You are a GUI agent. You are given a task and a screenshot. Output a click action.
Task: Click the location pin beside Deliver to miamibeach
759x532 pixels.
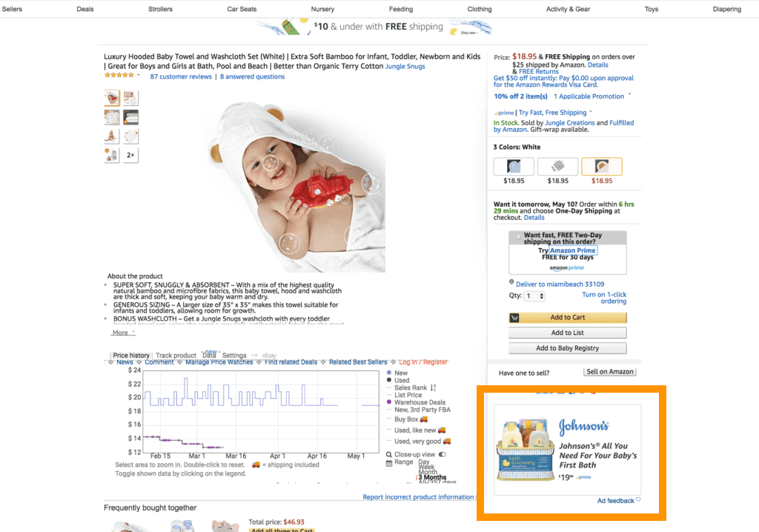tap(511, 282)
